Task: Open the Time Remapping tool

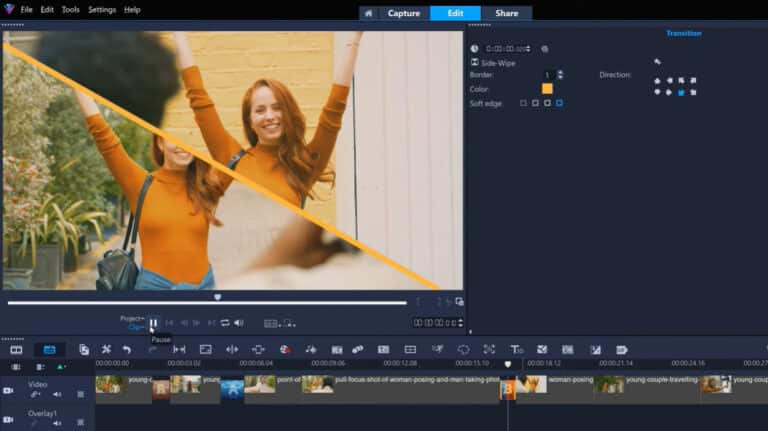Action: [437, 349]
